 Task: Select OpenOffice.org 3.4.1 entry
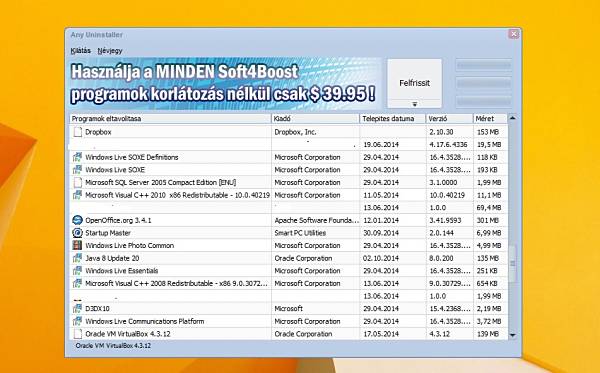point(118,220)
